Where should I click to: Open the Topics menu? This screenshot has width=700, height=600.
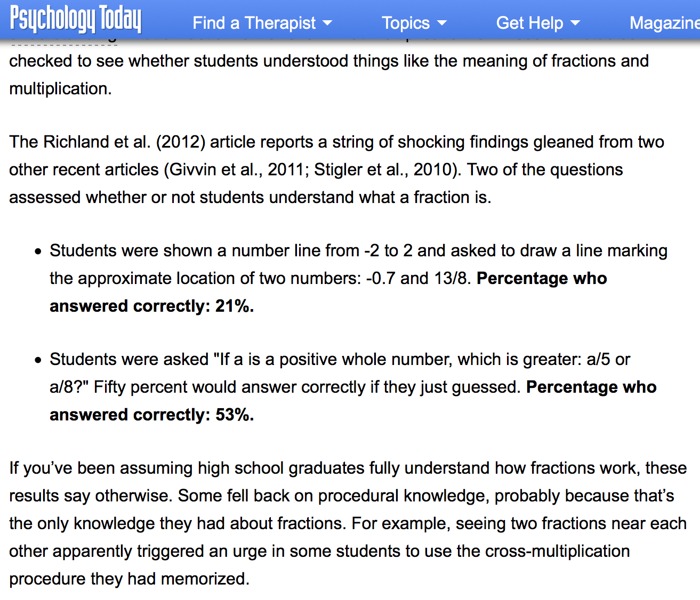coord(405,23)
